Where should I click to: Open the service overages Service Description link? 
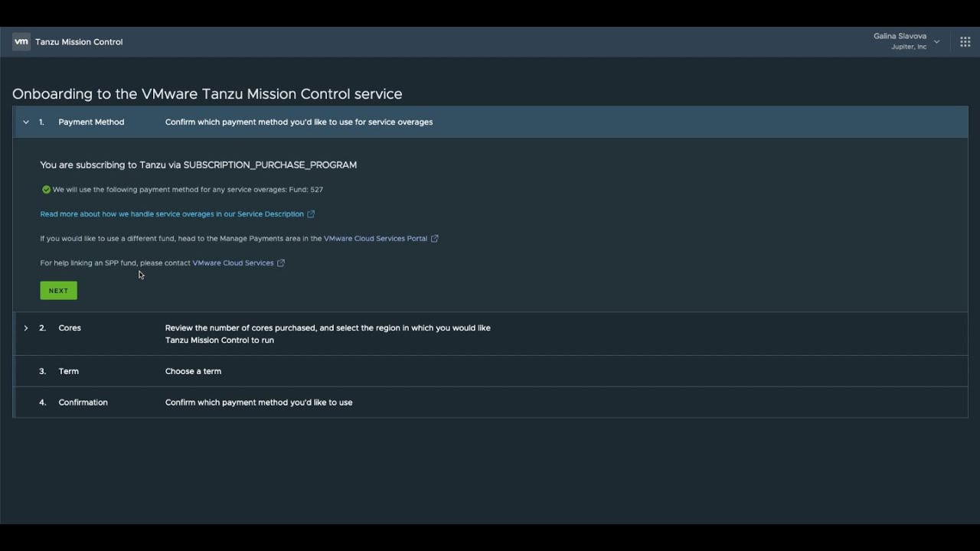(x=171, y=214)
